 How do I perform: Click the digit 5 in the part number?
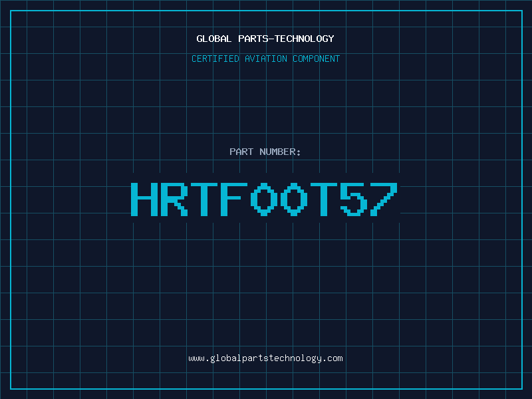pos(354,198)
